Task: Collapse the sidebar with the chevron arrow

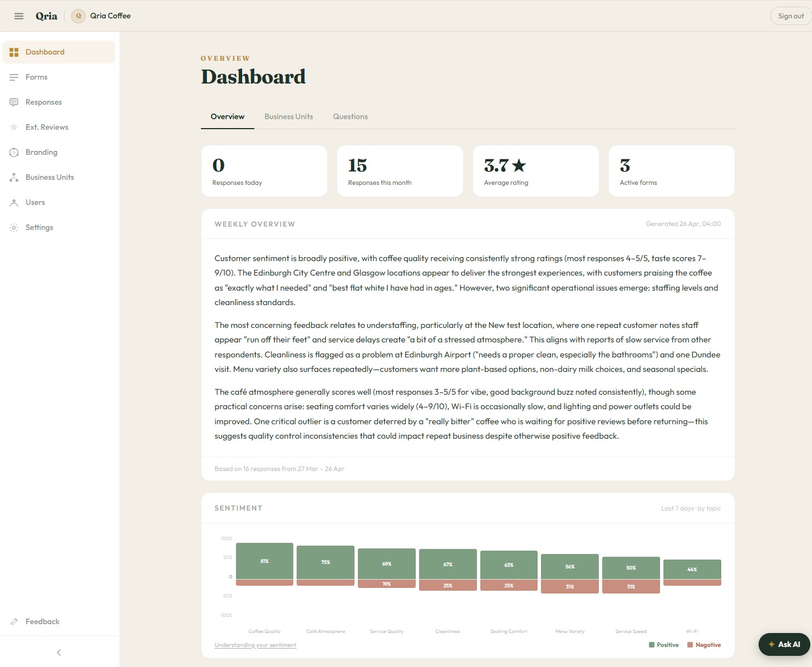Action: point(59,653)
